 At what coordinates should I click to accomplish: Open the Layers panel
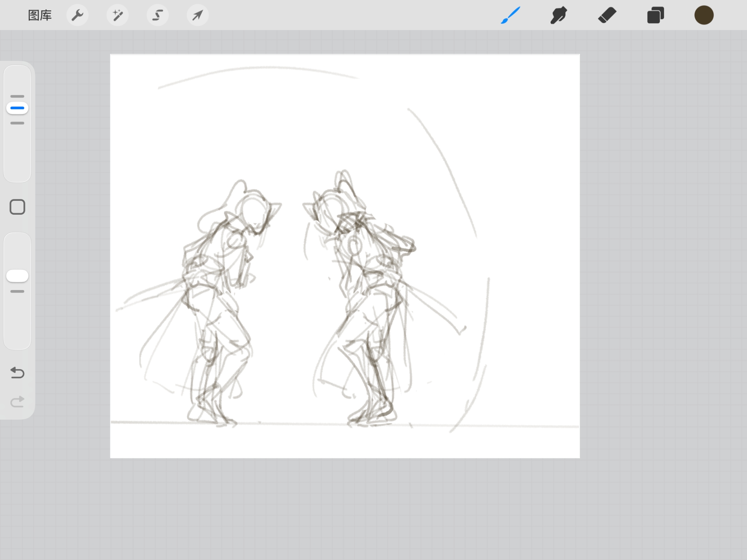coord(655,15)
